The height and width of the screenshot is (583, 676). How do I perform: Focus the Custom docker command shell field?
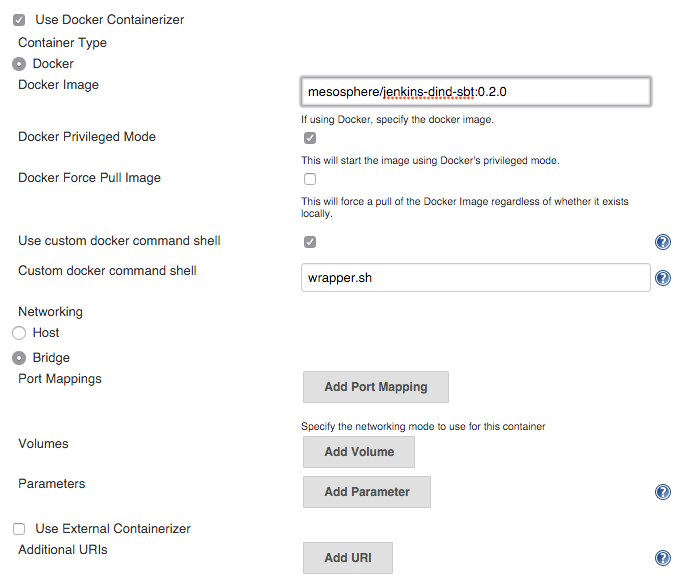click(x=476, y=278)
